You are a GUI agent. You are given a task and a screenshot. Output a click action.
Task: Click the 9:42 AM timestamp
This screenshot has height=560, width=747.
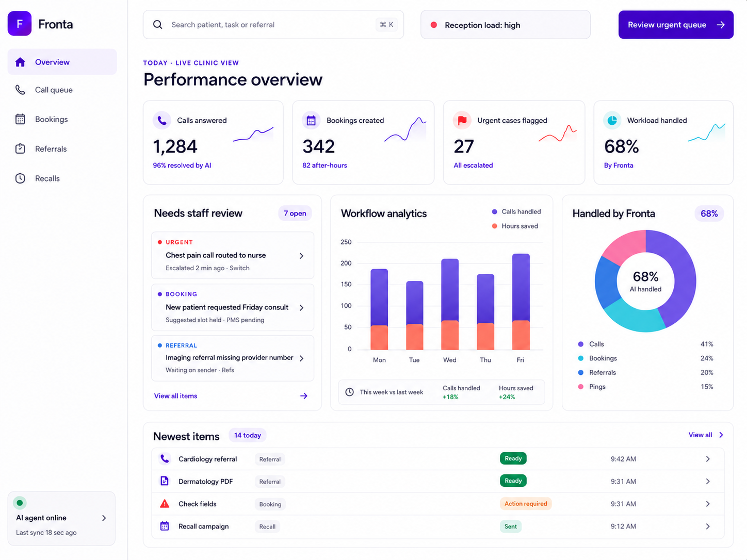[623, 459]
